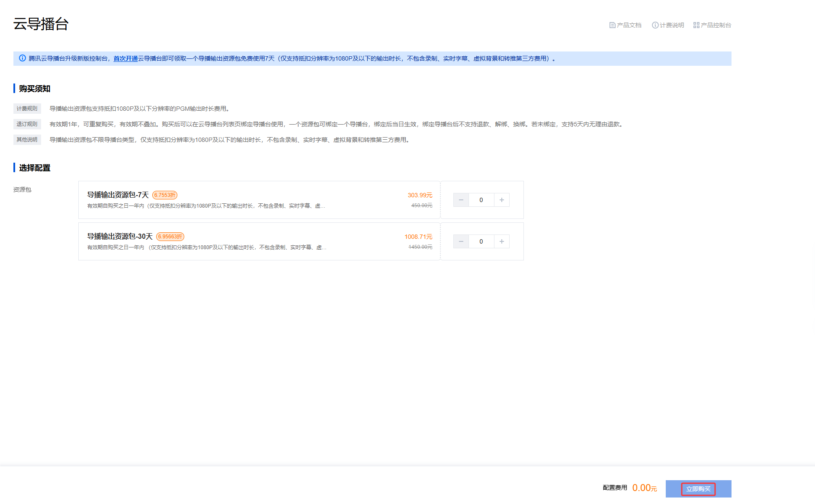
Task: Follow the 首次开通 hyperlink
Action: pyautogui.click(x=125, y=58)
